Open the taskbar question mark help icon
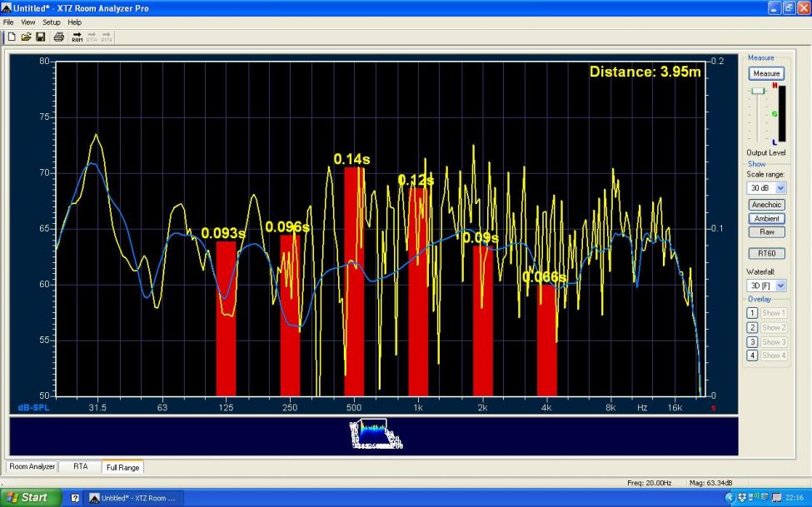Screen dimensions: 812x507 [75, 498]
